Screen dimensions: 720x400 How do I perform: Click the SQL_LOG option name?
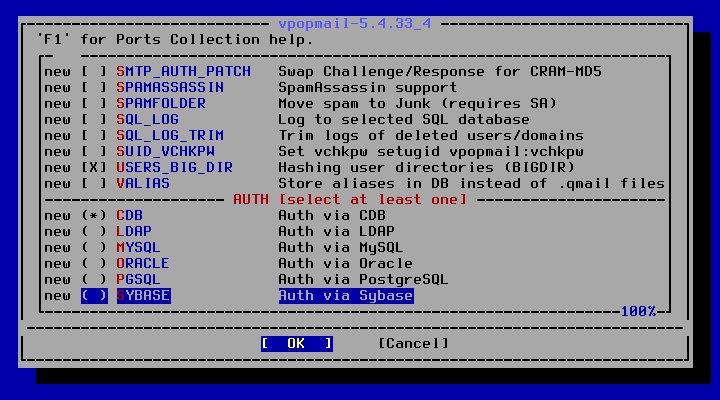pyautogui.click(x=148, y=120)
